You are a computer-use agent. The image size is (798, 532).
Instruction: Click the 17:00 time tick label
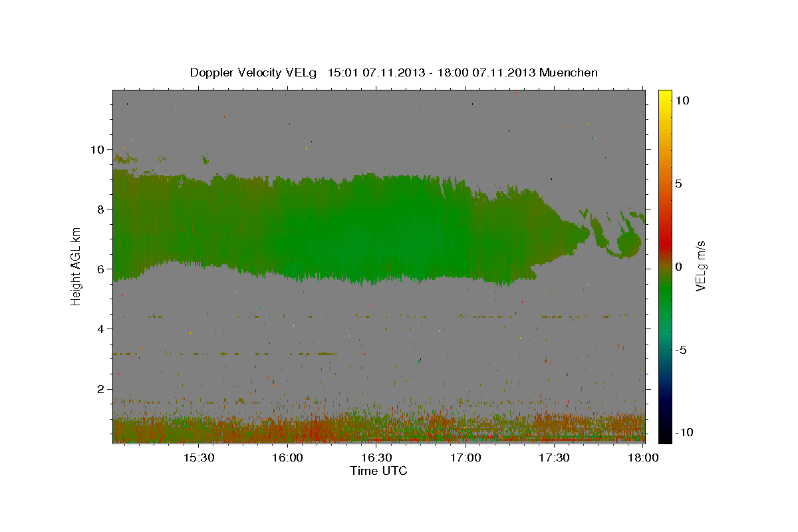coord(465,458)
